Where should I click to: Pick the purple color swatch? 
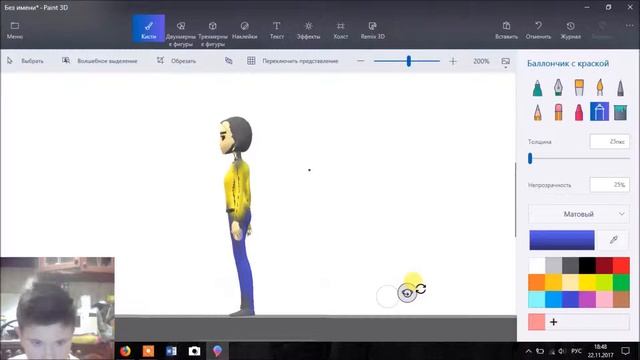click(x=587, y=300)
